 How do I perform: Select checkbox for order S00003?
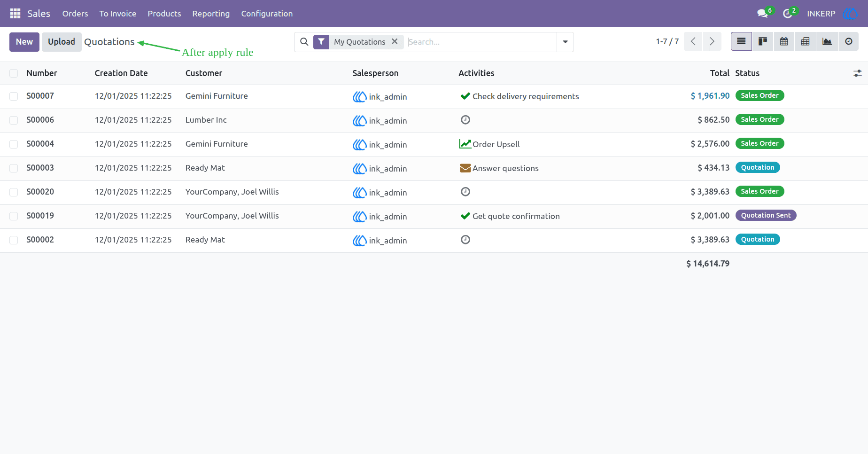[14, 168]
